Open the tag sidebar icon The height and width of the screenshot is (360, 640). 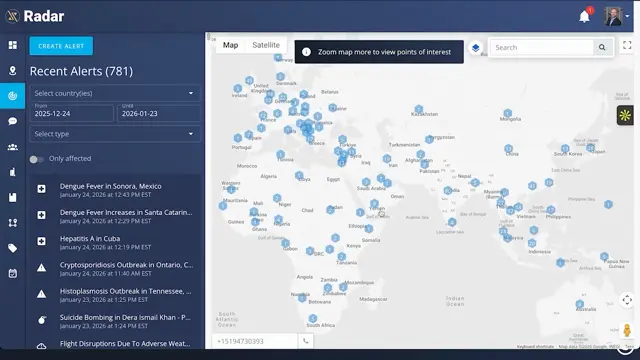point(13,248)
